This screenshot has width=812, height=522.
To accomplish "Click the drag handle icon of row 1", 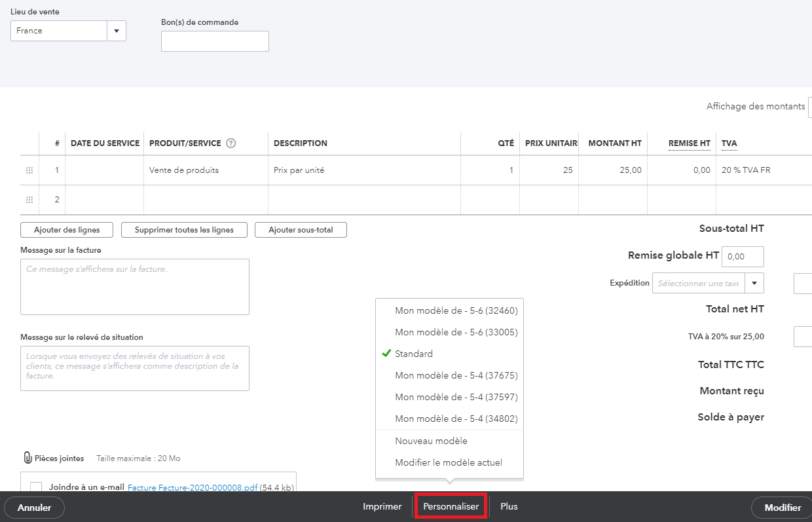I will [x=29, y=170].
